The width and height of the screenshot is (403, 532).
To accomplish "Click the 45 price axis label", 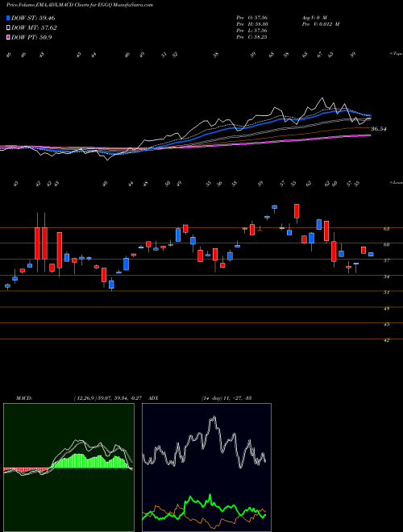I will tap(386, 324).
